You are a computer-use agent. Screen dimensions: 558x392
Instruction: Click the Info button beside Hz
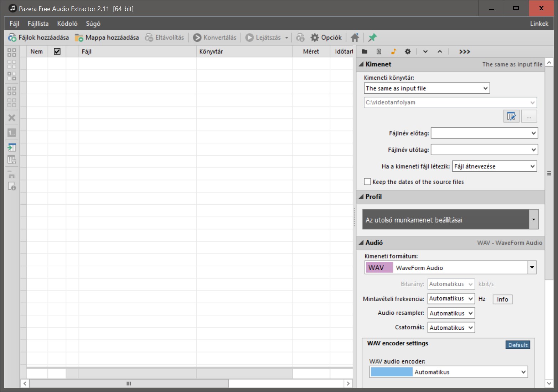pos(502,299)
